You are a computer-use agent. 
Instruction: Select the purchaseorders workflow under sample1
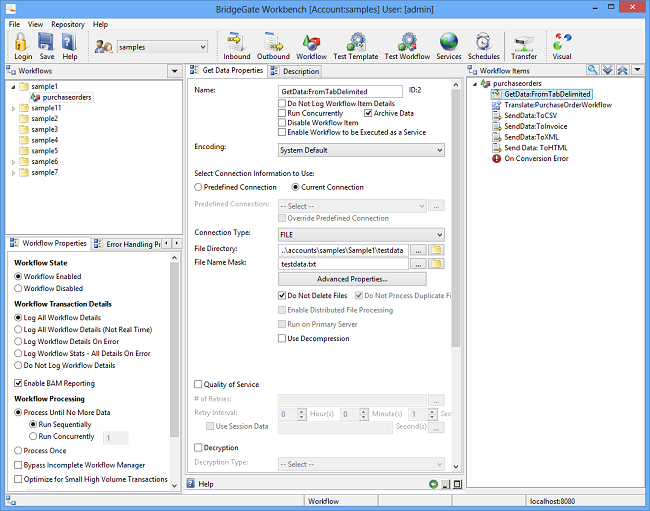(61, 97)
